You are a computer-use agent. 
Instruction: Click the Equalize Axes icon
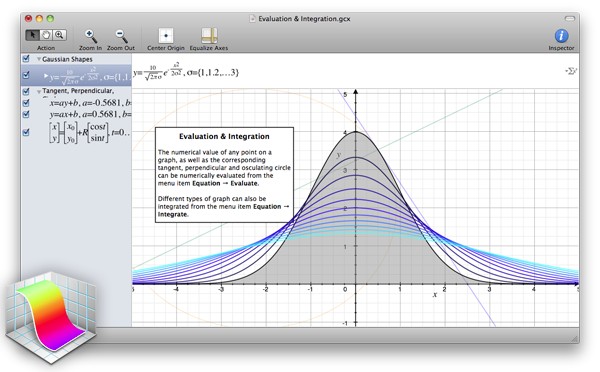tap(209, 36)
